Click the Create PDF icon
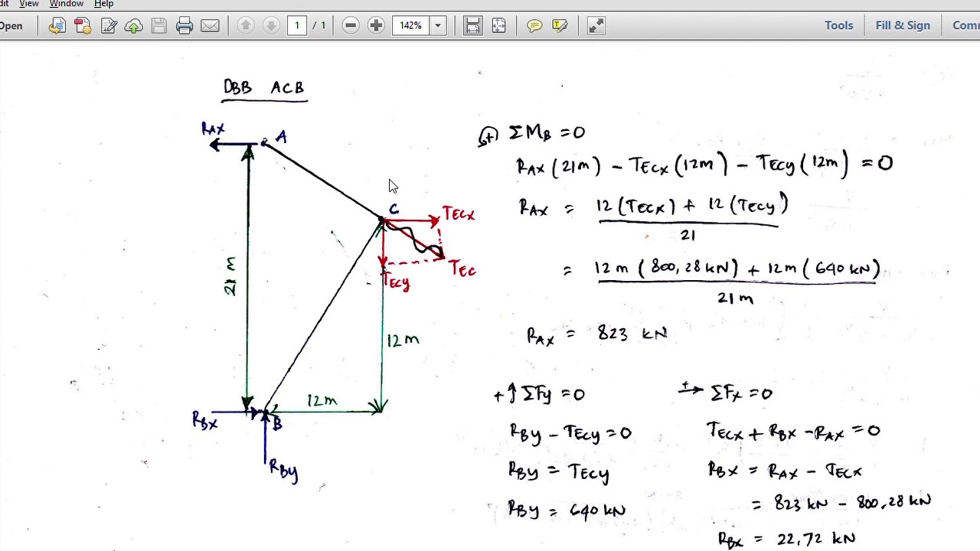 pyautogui.click(x=83, y=26)
